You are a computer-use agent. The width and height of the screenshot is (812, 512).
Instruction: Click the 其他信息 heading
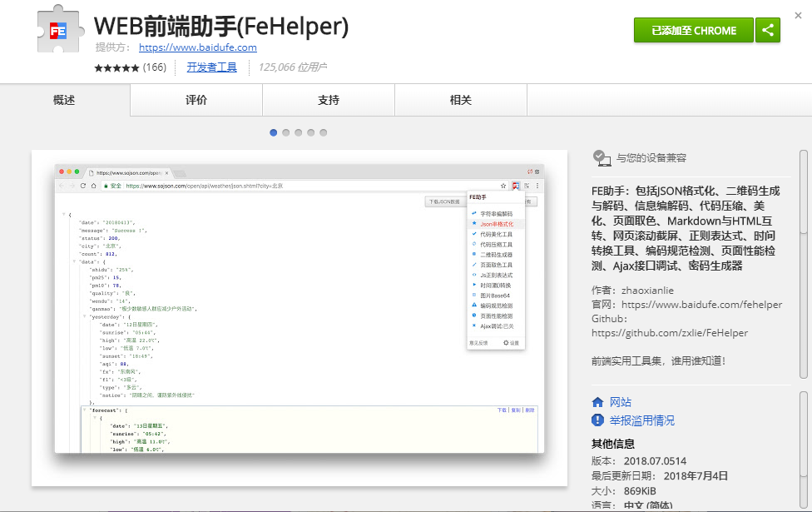pyautogui.click(x=613, y=444)
